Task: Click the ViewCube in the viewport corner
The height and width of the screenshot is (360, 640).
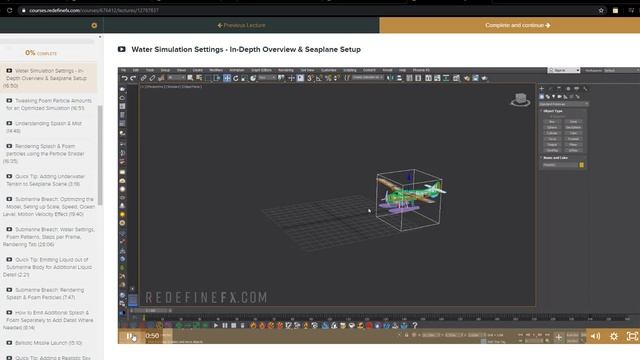Action: [x=520, y=99]
